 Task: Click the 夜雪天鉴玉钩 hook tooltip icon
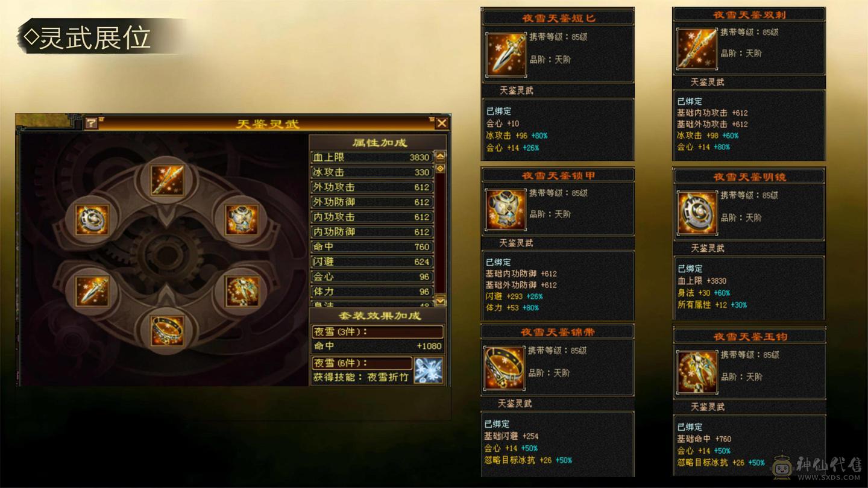(x=697, y=372)
